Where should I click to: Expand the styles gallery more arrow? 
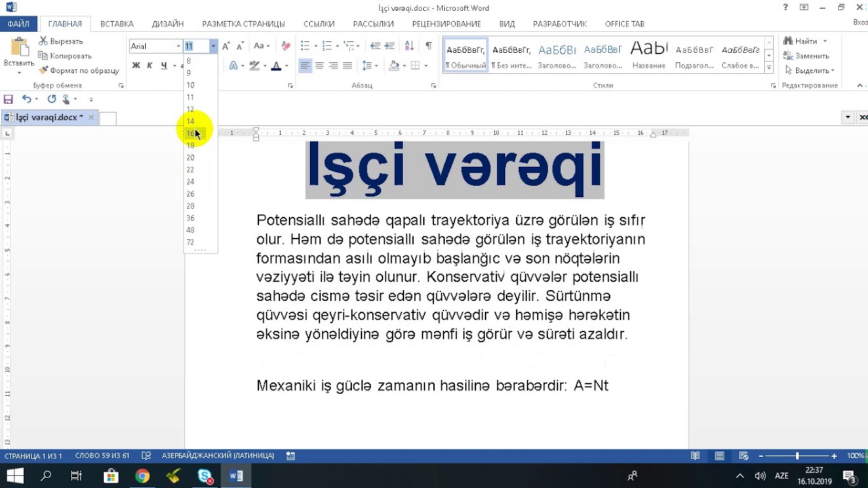tap(769, 68)
